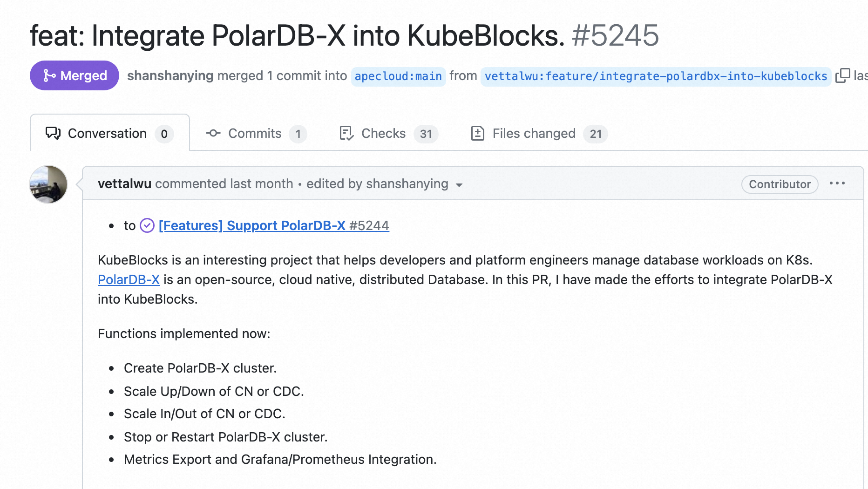This screenshot has height=489, width=868.
Task: Click the purple Merged status badge
Action: (75, 75)
